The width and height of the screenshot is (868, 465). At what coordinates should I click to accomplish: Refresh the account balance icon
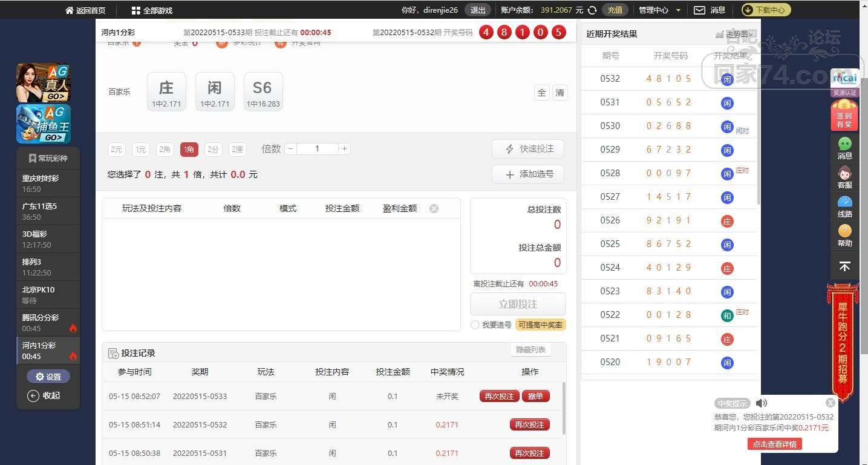[592, 10]
